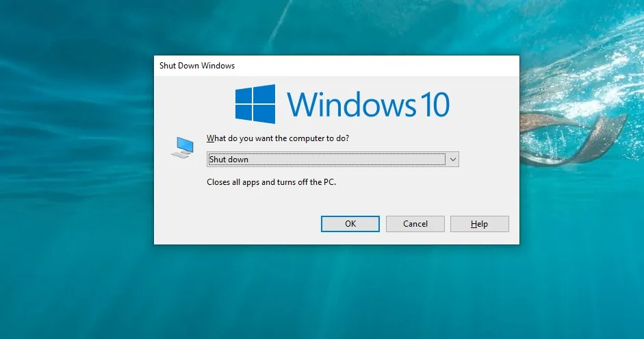
Task: Click the 'Shut Down Windows' title text
Action: [x=197, y=66]
